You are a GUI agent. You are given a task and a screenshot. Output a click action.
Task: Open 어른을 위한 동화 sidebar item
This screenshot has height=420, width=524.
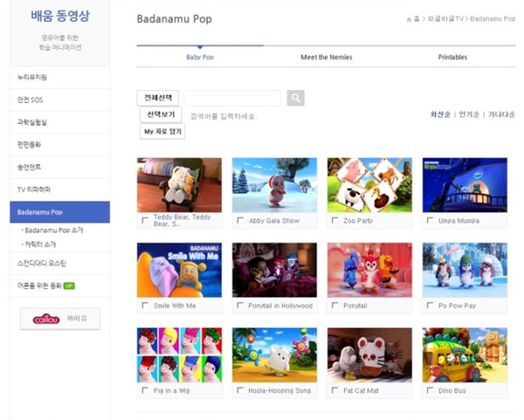[59, 286]
